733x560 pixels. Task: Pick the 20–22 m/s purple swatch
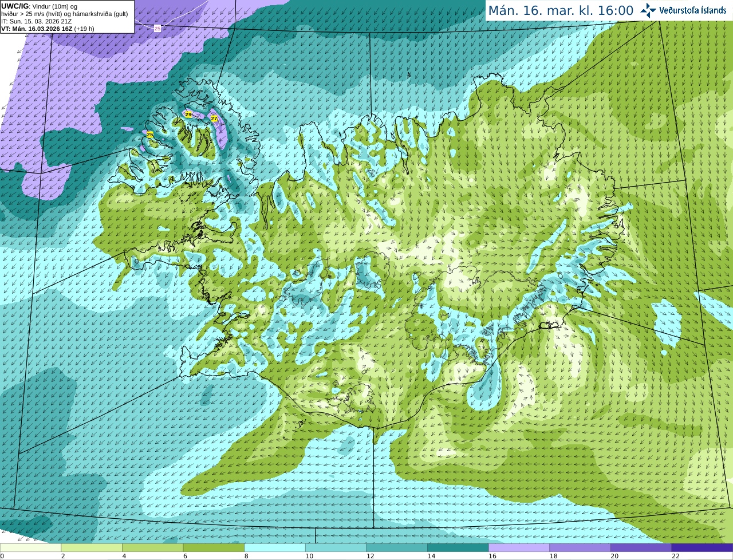coord(641,548)
